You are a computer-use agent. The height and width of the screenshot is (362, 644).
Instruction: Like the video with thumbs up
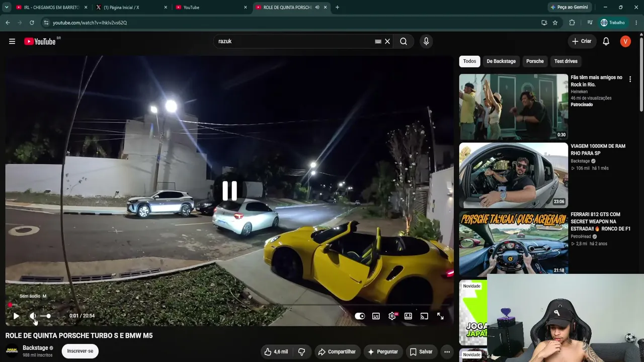[276, 352]
